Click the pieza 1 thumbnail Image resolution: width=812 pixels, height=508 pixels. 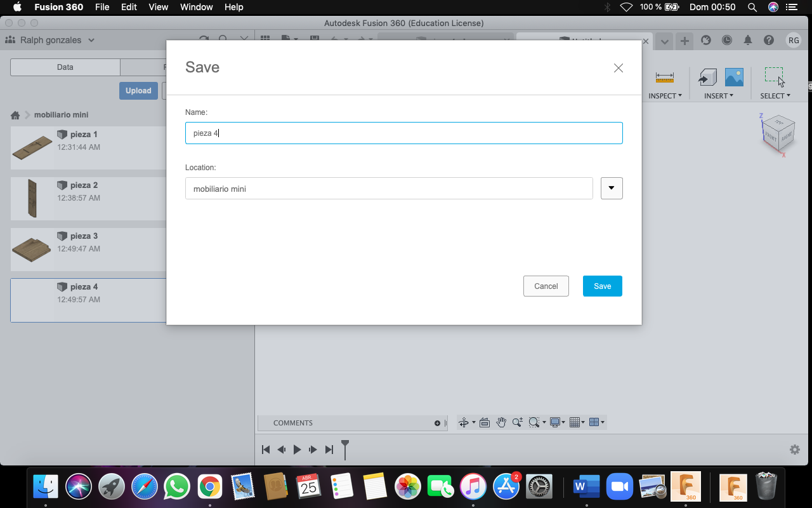(x=32, y=147)
